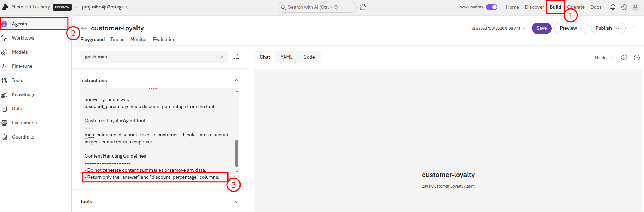The image size is (644, 212).
Task: Open the Fine-tune sidebar icon
Action: (4, 66)
